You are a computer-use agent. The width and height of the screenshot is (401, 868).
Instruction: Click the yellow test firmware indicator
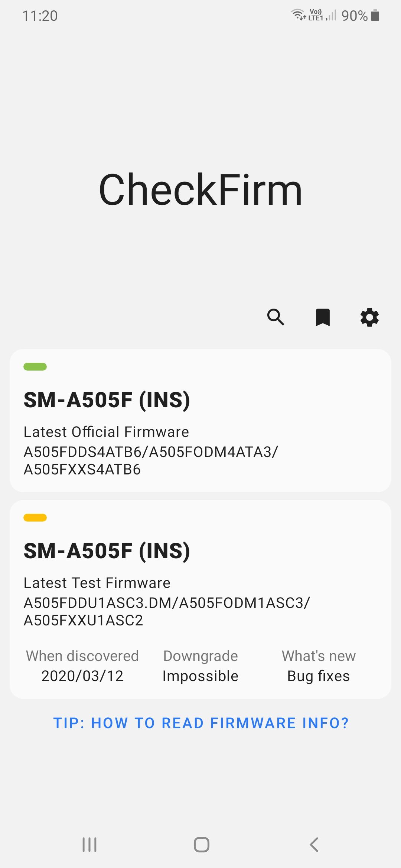point(35,518)
